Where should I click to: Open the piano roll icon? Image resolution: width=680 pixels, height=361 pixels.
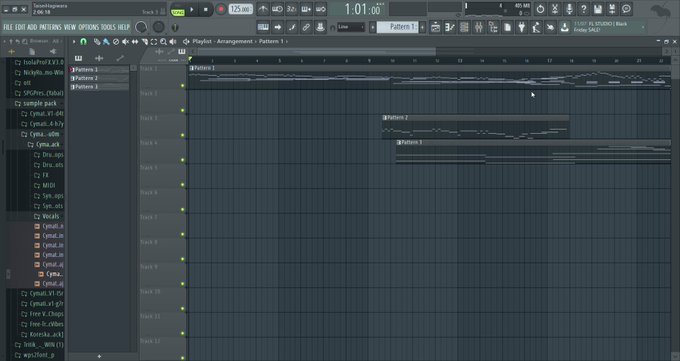450,27
